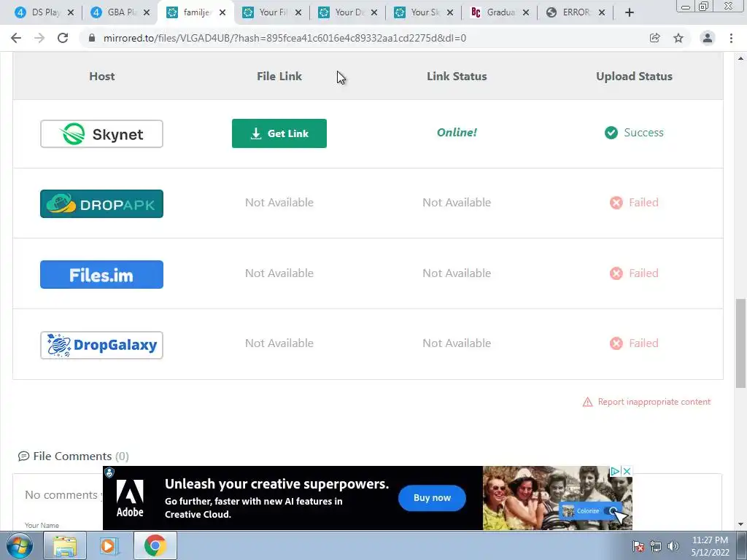Report inappropriate content link

pos(654,402)
